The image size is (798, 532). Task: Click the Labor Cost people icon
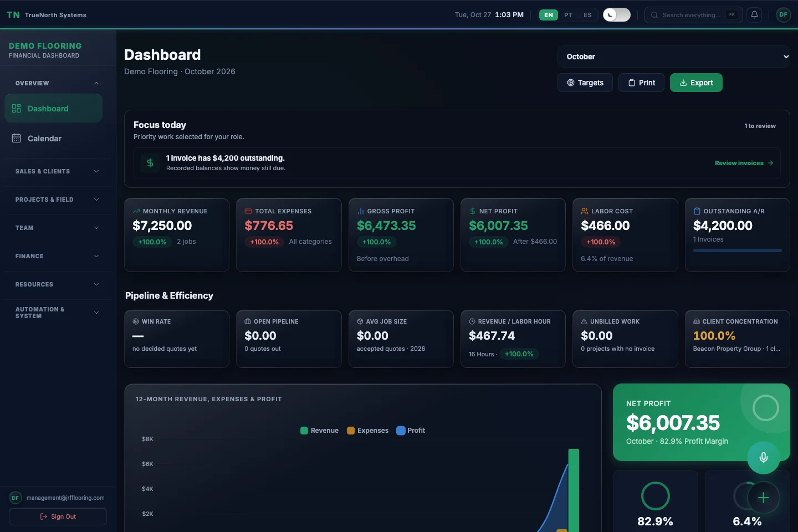[x=585, y=211]
